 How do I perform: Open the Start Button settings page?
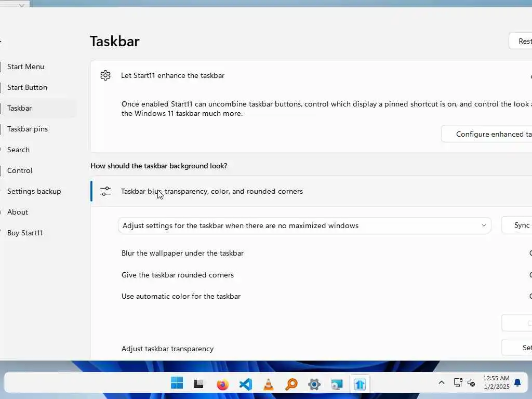(27, 87)
